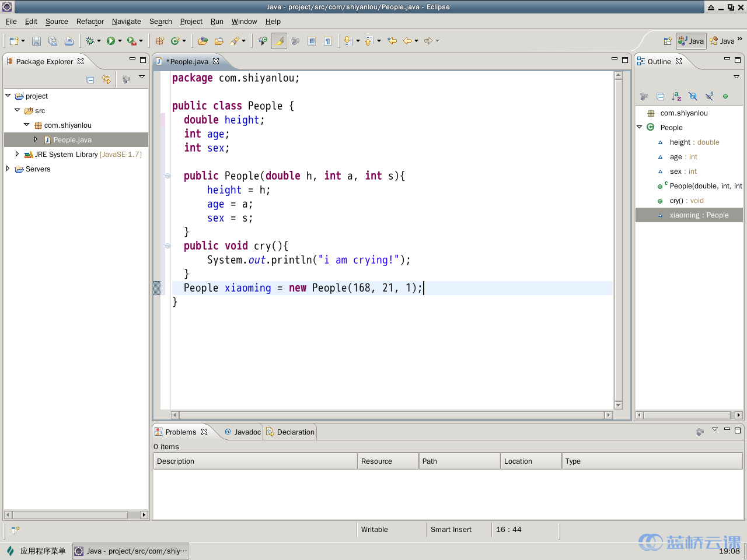The height and width of the screenshot is (560, 747).
Task: Open the Outline view menu triangle
Action: point(736,76)
